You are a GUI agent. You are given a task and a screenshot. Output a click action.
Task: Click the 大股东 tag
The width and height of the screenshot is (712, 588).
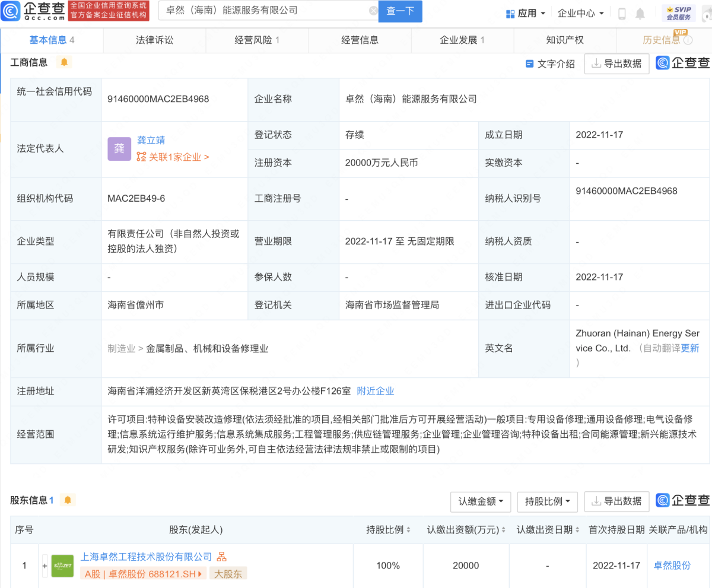click(227, 573)
